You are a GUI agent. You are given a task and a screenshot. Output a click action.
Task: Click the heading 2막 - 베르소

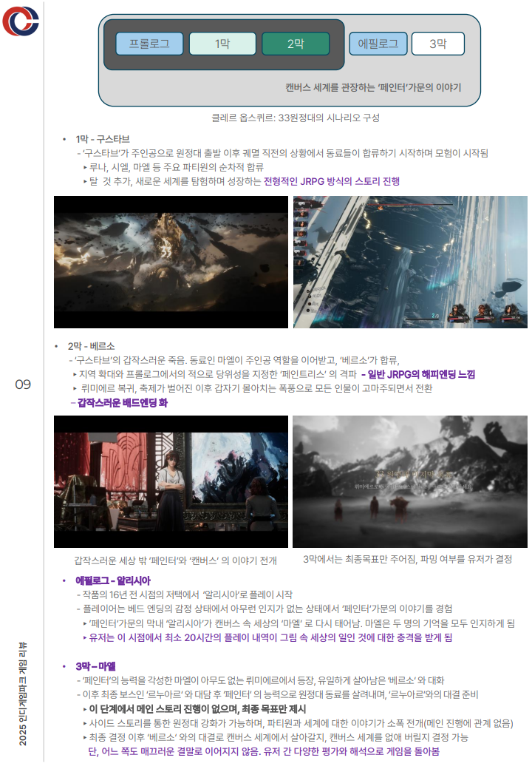pyautogui.click(x=91, y=346)
